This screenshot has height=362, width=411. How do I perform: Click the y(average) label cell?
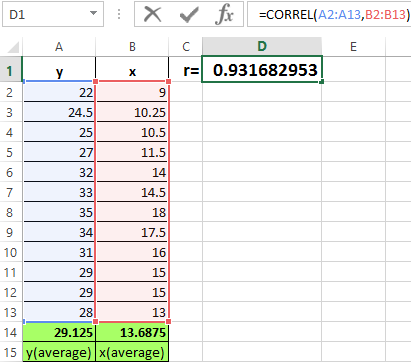tap(59, 352)
